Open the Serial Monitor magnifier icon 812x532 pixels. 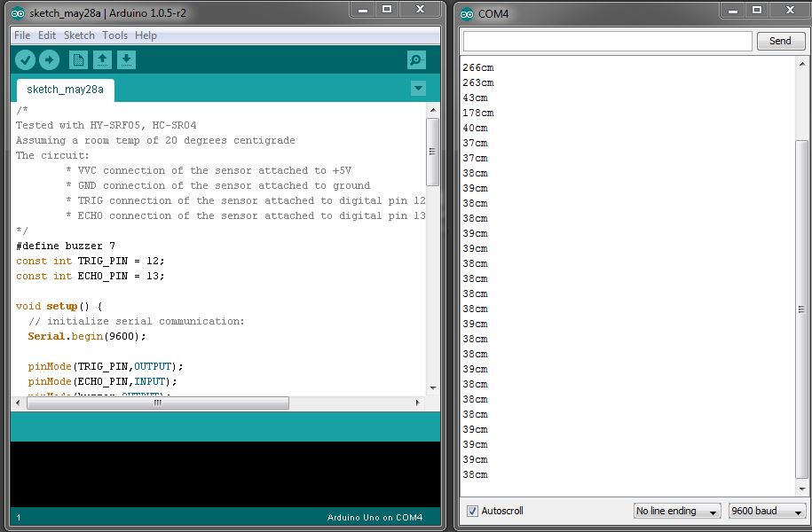coord(416,60)
